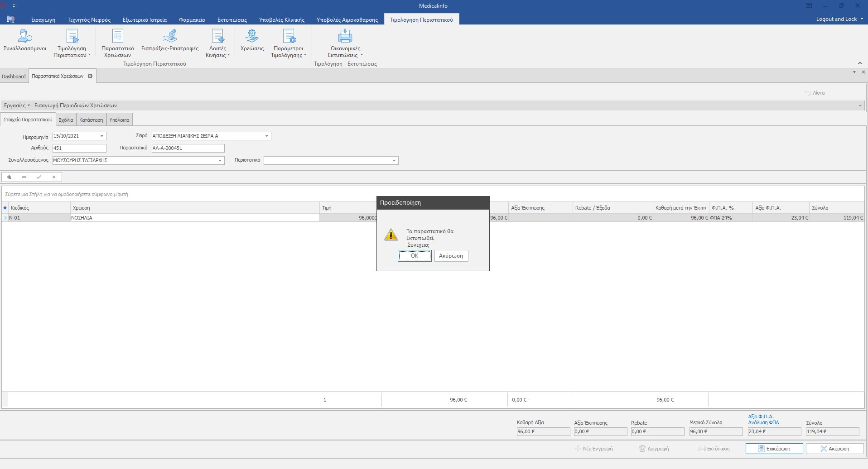The height and width of the screenshot is (469, 868).
Task: Open Οικονομικές Εκτυπώσεις printer icon
Action: 345,36
